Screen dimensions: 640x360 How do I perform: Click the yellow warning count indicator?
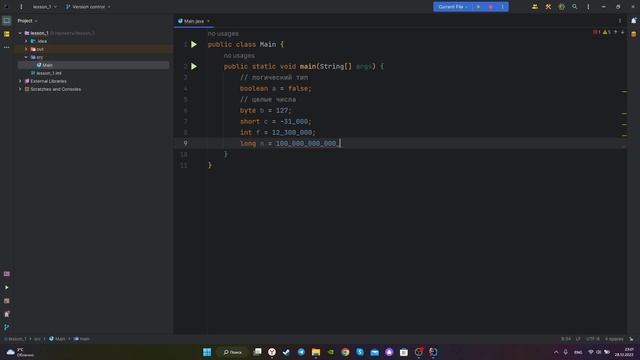607,32
